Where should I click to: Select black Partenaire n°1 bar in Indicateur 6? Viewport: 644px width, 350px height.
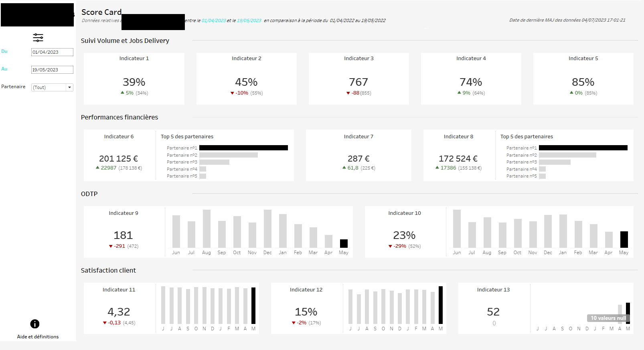point(243,148)
